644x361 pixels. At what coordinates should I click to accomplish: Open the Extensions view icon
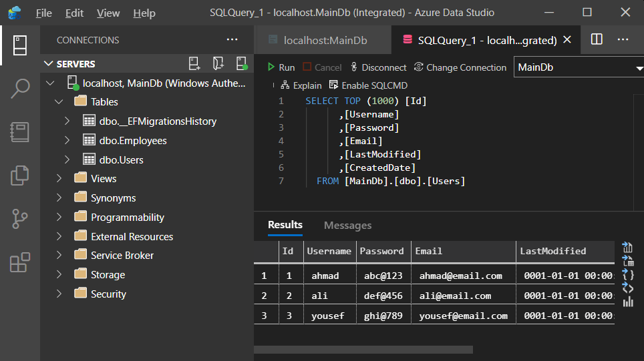tap(20, 262)
